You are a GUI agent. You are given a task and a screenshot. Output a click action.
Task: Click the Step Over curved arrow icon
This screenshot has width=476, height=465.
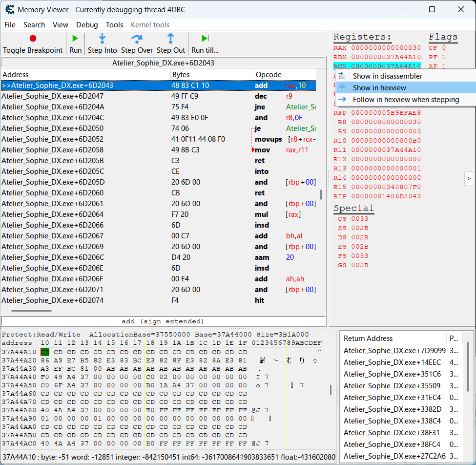[x=137, y=39]
